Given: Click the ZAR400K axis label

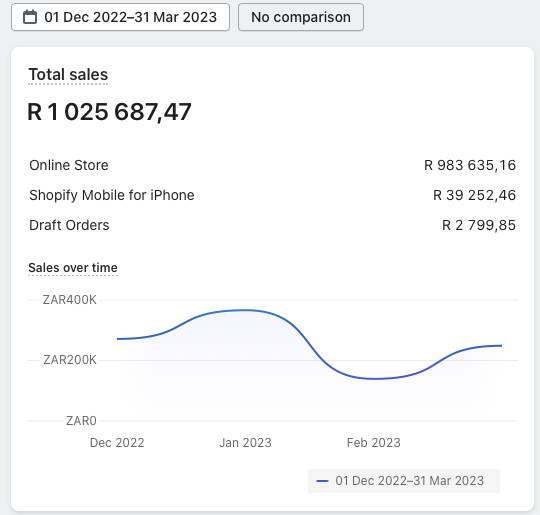Looking at the screenshot, I should 70,300.
